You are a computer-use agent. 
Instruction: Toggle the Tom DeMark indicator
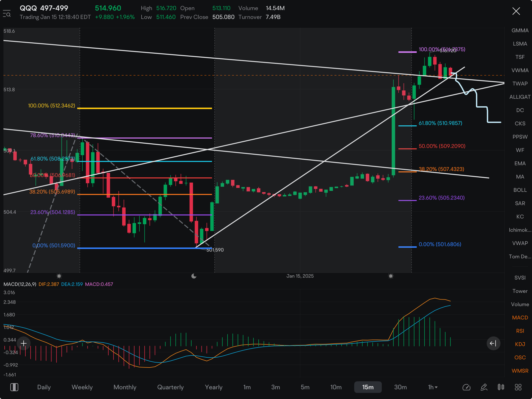(x=520, y=257)
